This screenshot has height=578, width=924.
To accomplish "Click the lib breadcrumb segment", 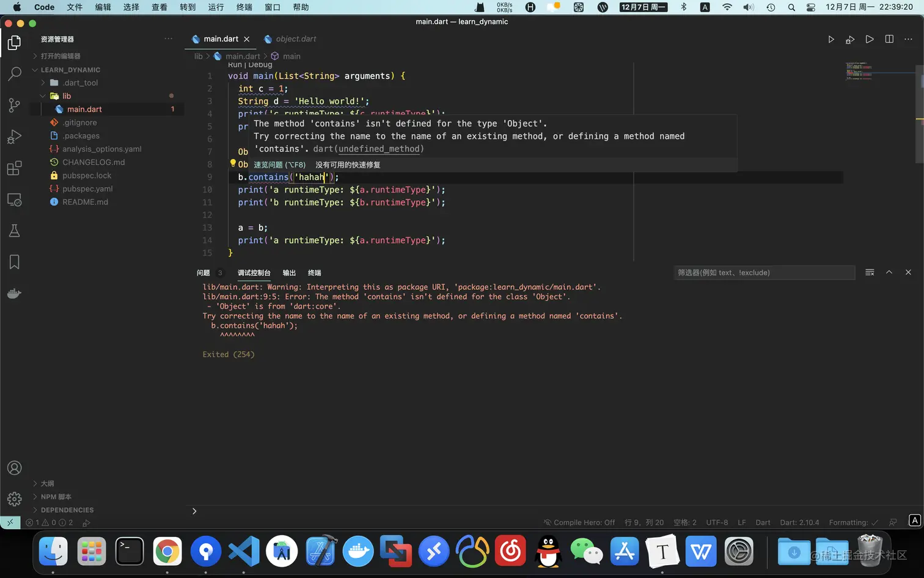I will click(198, 56).
